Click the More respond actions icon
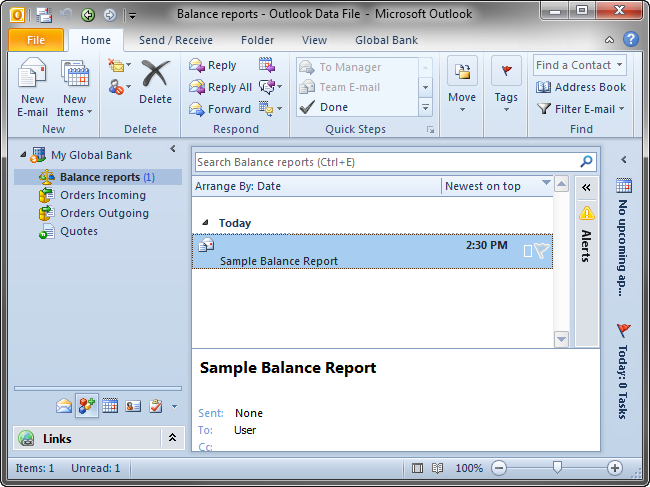650x487 pixels. [x=266, y=109]
